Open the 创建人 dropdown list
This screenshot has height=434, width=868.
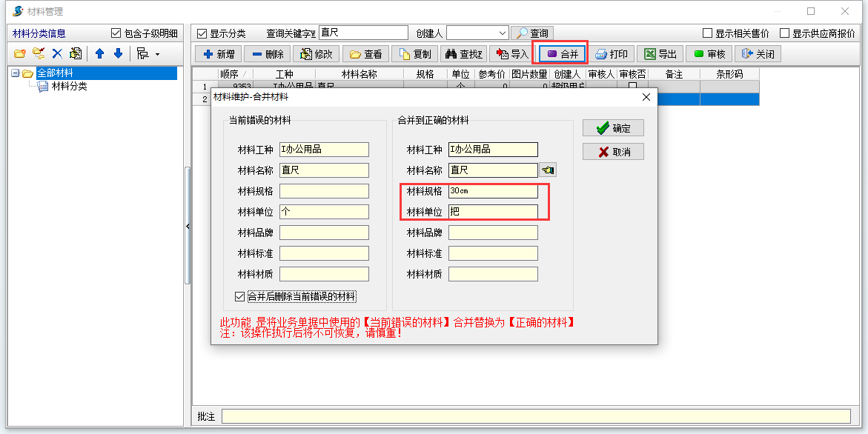point(503,33)
